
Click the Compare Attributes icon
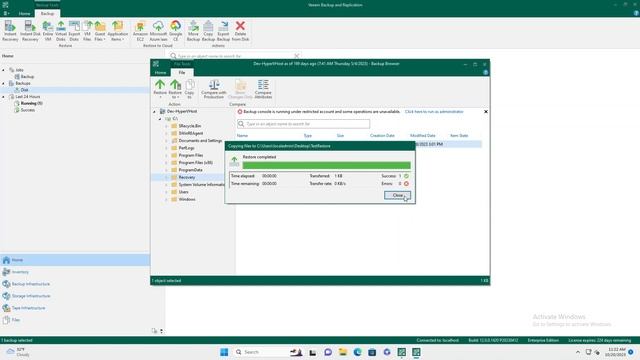point(263,89)
